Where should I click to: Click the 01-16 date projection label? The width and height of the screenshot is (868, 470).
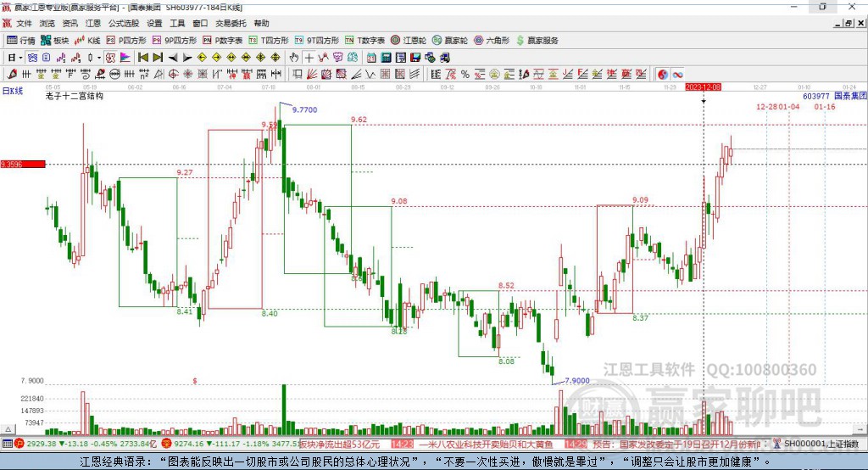point(825,106)
